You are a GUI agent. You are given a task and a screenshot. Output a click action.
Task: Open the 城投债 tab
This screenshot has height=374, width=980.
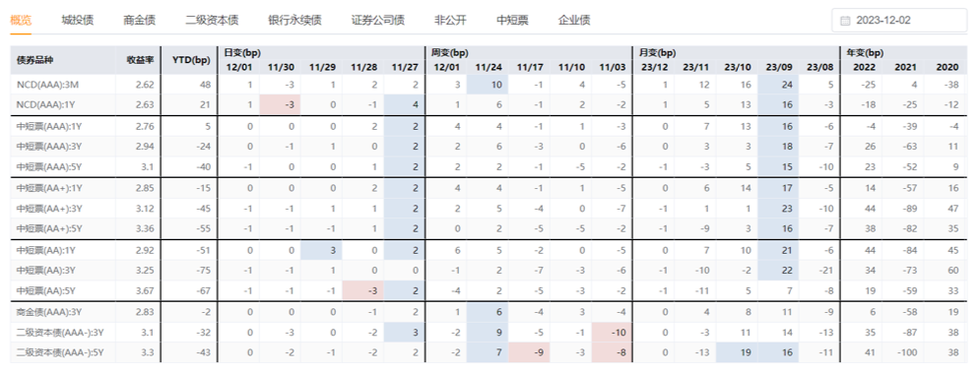tap(78, 20)
